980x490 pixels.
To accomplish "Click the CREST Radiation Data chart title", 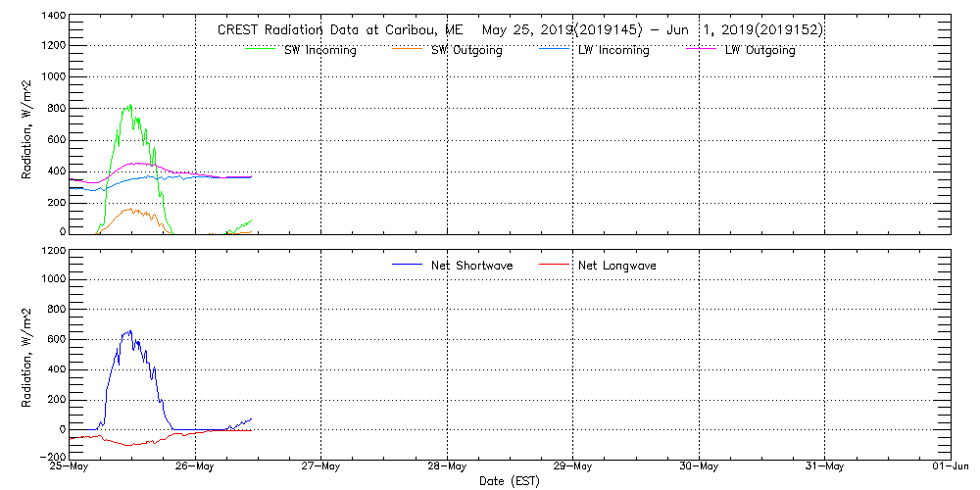I will [x=519, y=29].
